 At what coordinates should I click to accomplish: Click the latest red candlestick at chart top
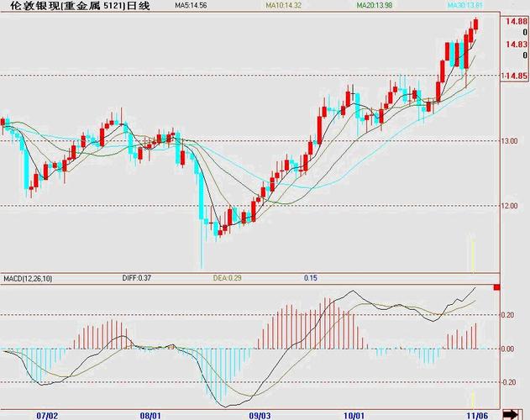point(476,25)
